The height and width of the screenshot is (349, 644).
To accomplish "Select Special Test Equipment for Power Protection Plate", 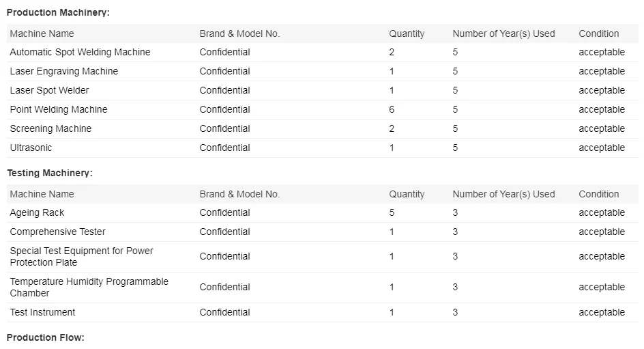I will 81,257.
